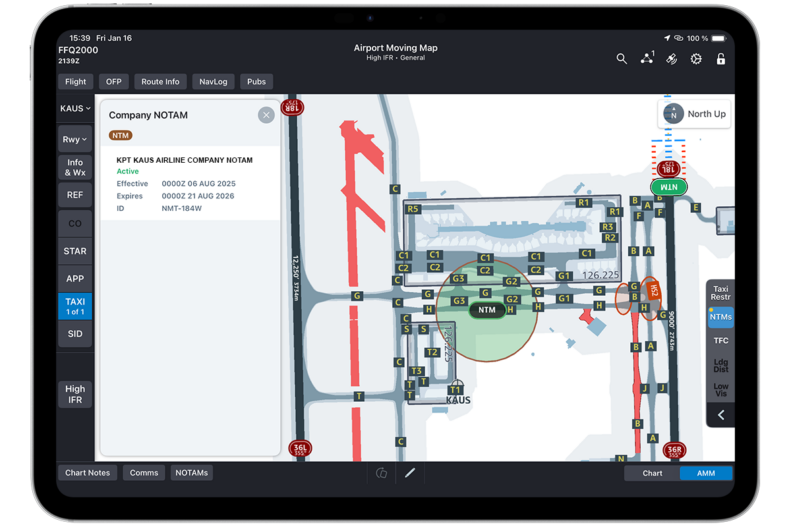
Task: Tap taxiway R5 label on map
Action: point(413,209)
